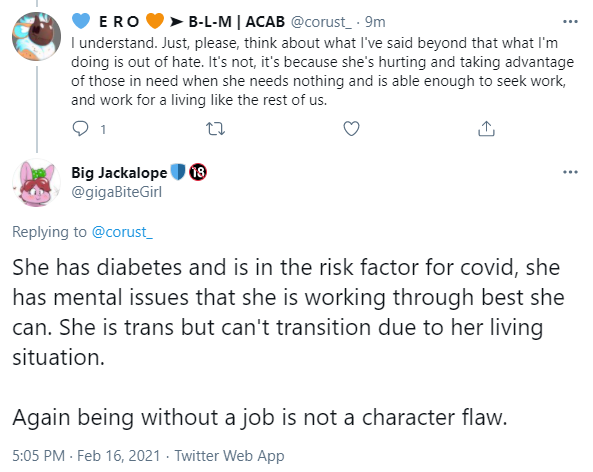Click the reply icon on corust_'s tweet
This screenshot has height=472, width=593.
tap(80, 129)
